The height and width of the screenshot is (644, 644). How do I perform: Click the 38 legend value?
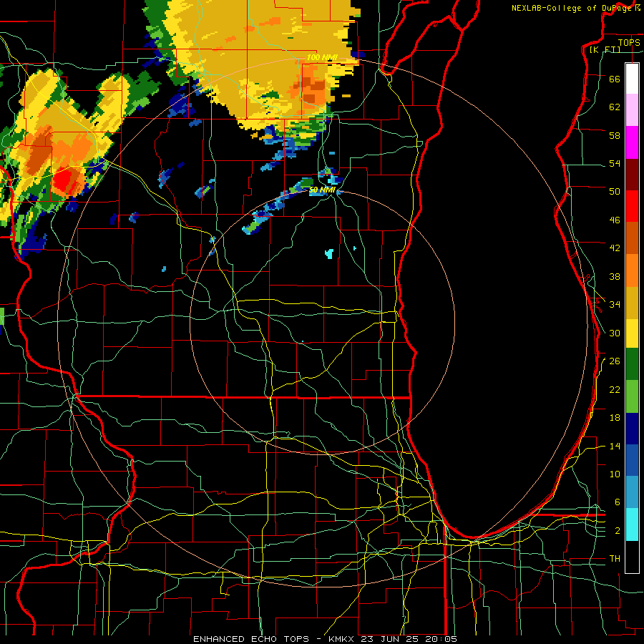pyautogui.click(x=615, y=276)
